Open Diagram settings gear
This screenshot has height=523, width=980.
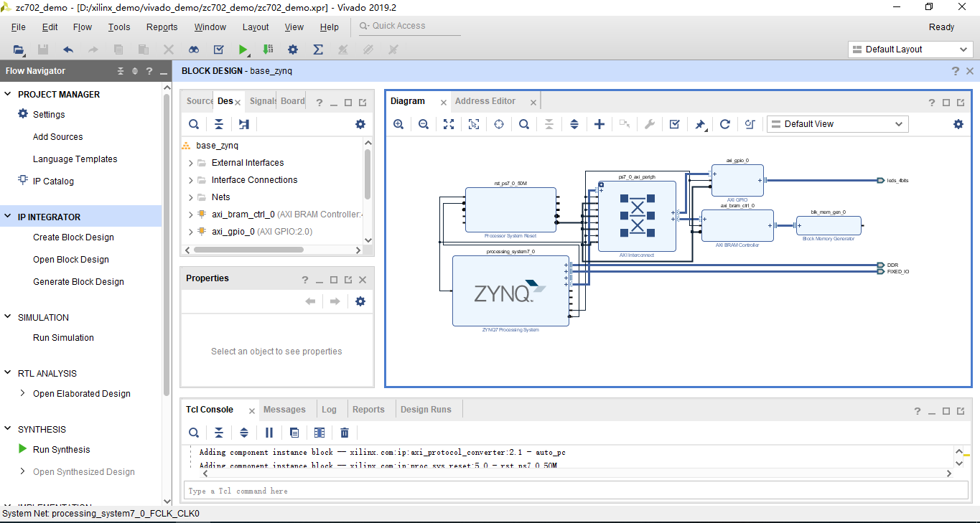958,124
